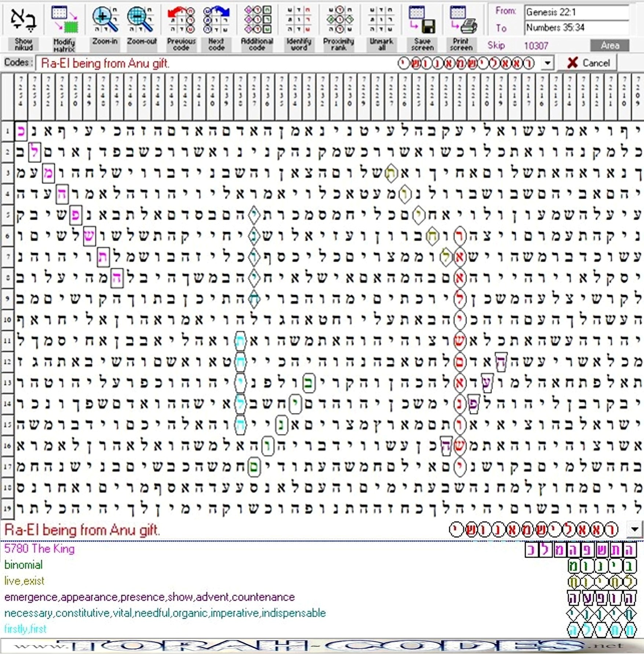
Task: Click the row 1 header of the matrix
Action: coord(8,131)
